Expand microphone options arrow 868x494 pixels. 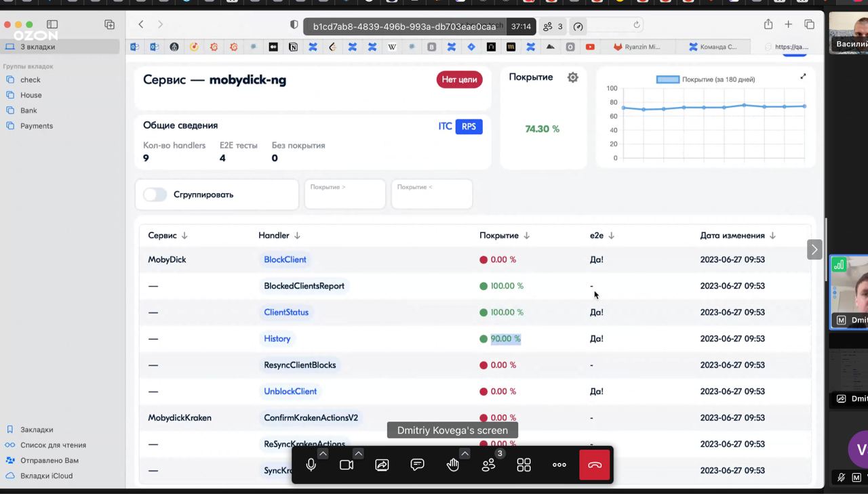click(x=323, y=453)
